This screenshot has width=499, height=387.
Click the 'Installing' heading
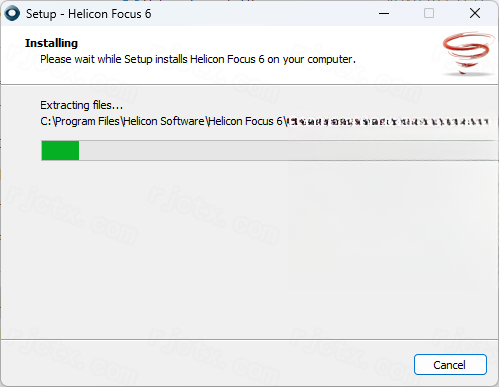coord(51,43)
